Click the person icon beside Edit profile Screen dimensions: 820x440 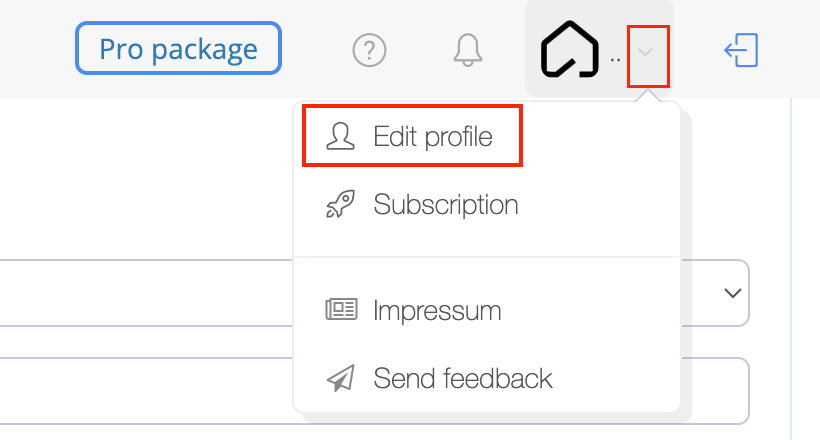(x=340, y=137)
